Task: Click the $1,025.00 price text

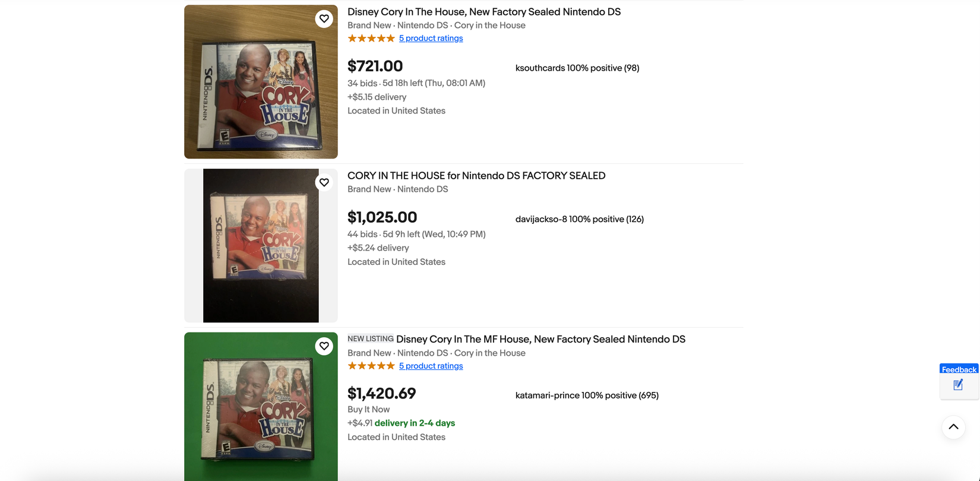Action: 382,217
